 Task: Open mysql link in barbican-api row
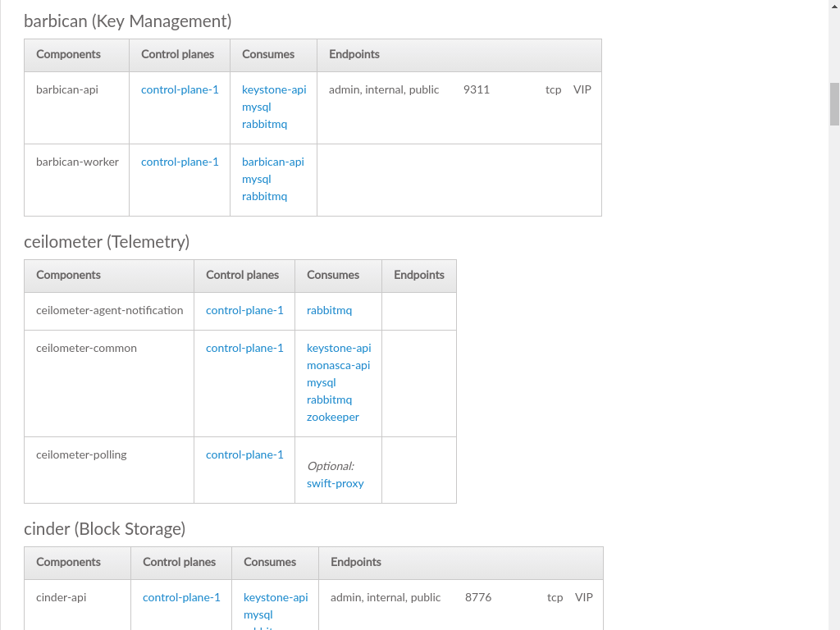[x=256, y=107]
